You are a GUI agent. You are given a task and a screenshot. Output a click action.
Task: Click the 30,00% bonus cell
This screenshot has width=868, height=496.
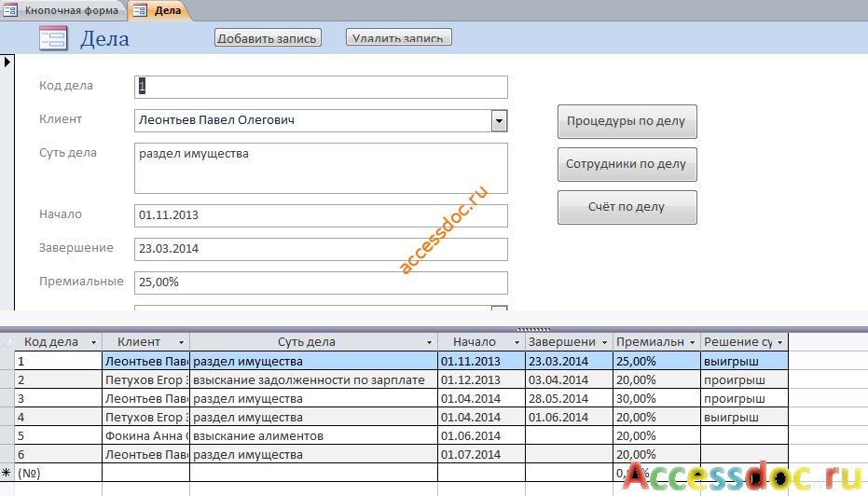click(657, 399)
